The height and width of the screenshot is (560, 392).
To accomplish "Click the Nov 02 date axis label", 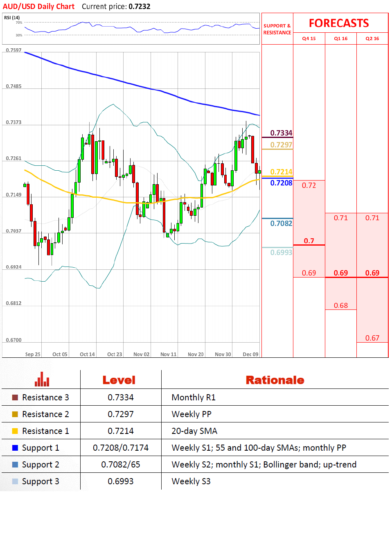I will (142, 355).
